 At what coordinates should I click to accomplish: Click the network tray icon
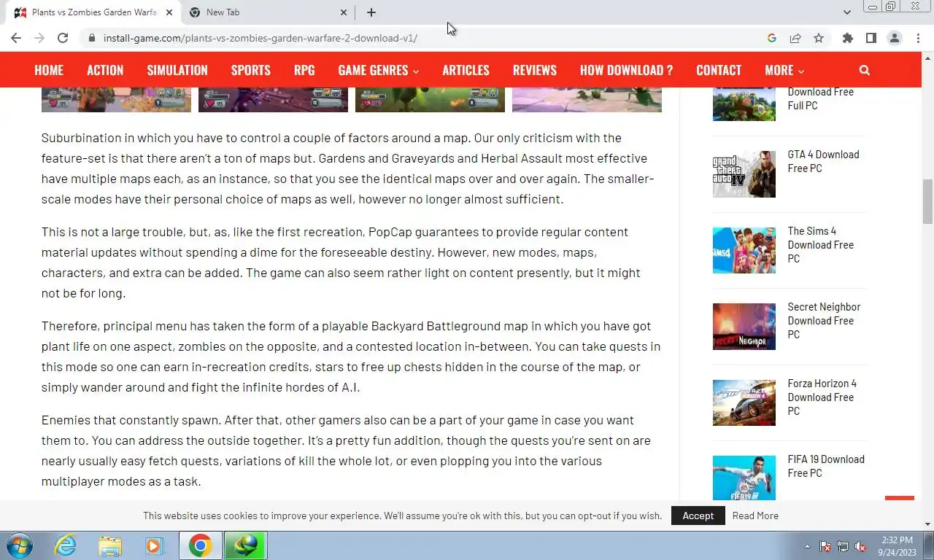pyautogui.click(x=843, y=546)
